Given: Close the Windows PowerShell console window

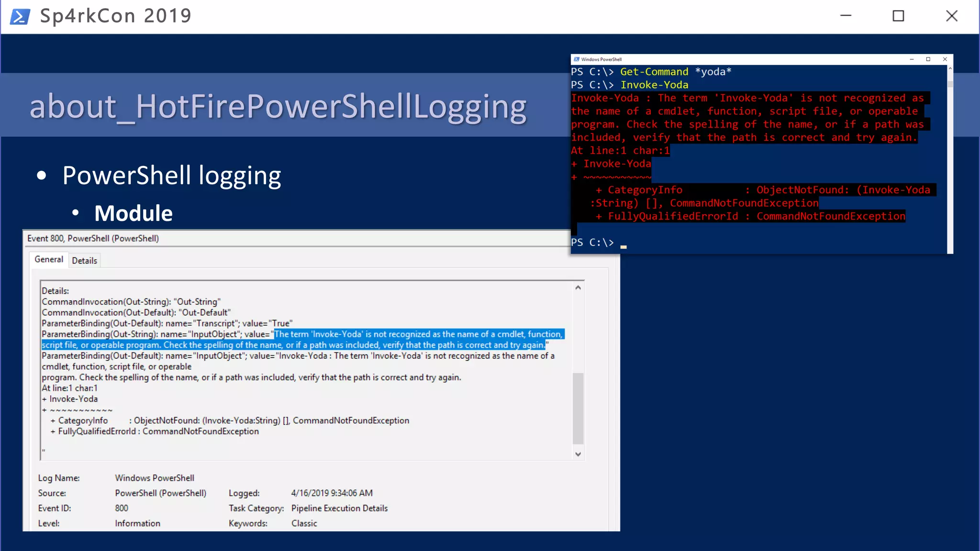Looking at the screenshot, I should [945, 59].
